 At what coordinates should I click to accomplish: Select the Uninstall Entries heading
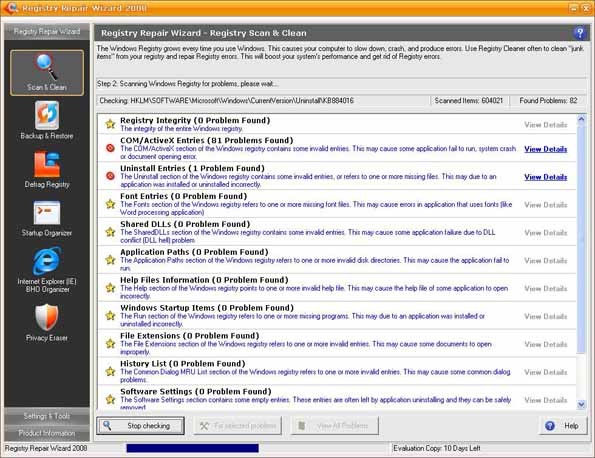tap(192, 168)
